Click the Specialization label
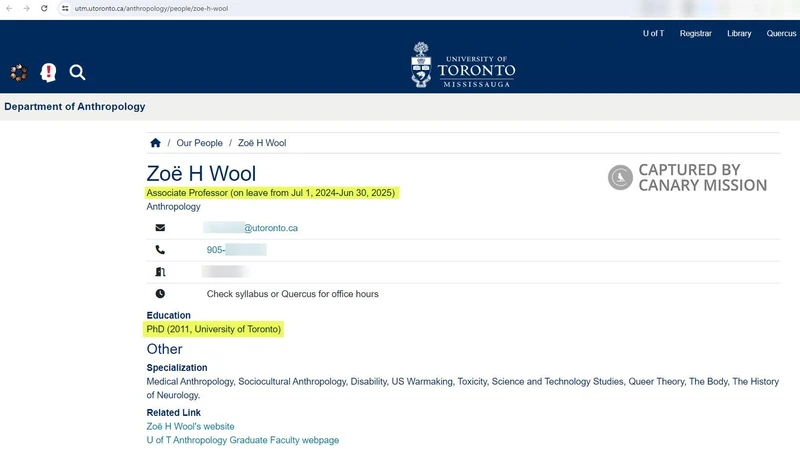This screenshot has height=454, width=800. point(177,368)
